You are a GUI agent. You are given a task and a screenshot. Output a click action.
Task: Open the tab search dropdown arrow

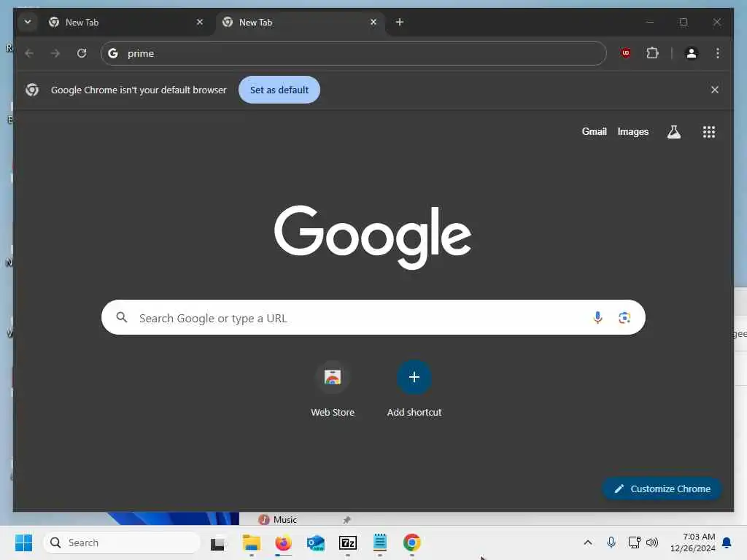tap(28, 22)
